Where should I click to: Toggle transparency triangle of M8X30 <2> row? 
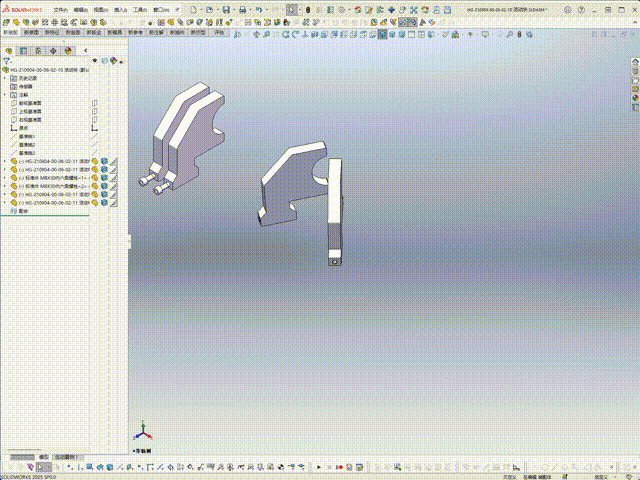113,186
